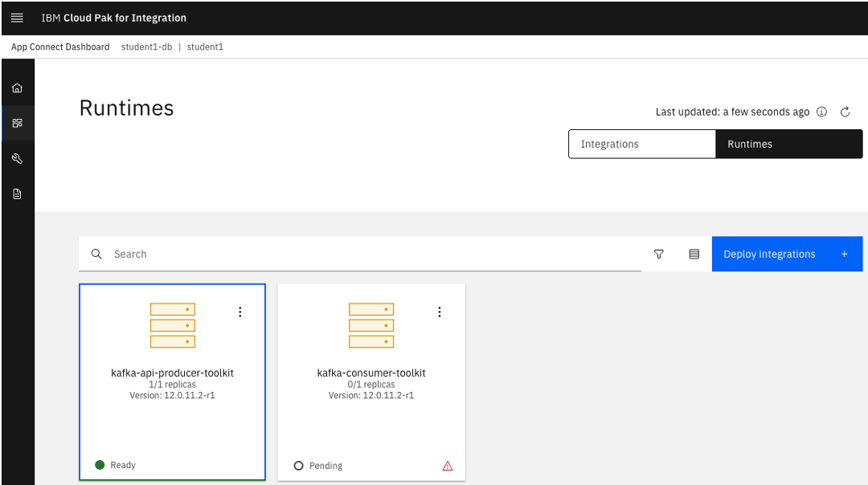Click the warning triangle on kafka-consumer-toolkit

tap(448, 466)
